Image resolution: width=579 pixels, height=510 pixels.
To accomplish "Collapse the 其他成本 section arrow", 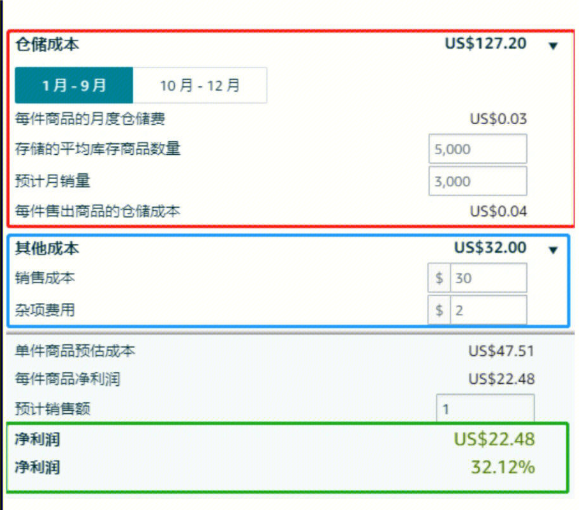I will click(553, 250).
